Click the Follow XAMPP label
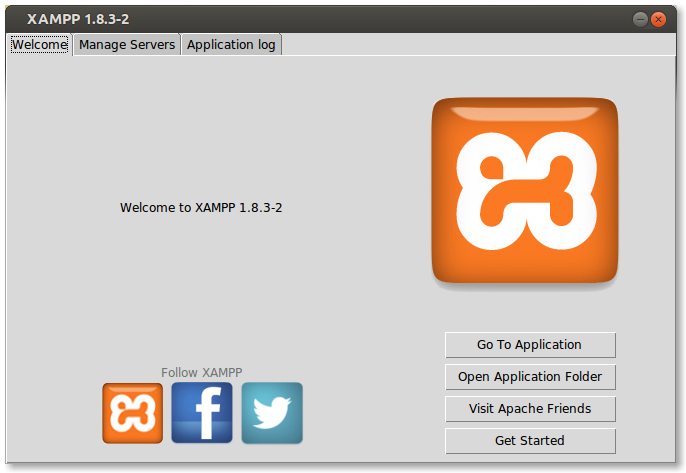 coord(202,372)
